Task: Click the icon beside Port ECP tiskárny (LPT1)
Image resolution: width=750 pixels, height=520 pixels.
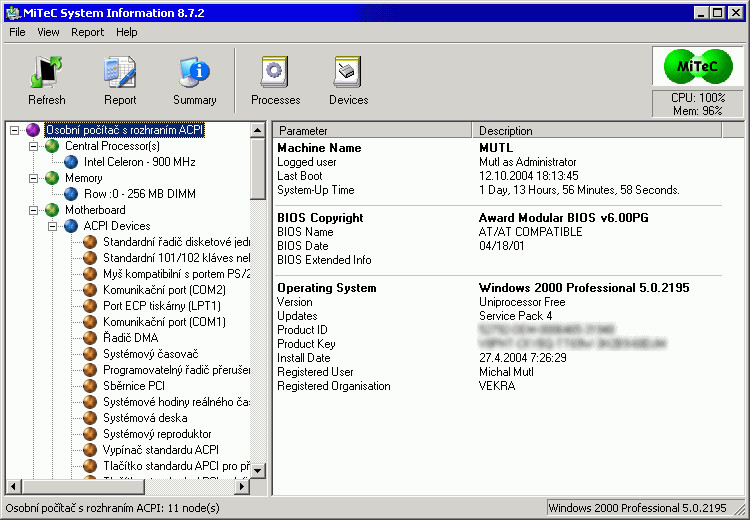Action: (90, 306)
